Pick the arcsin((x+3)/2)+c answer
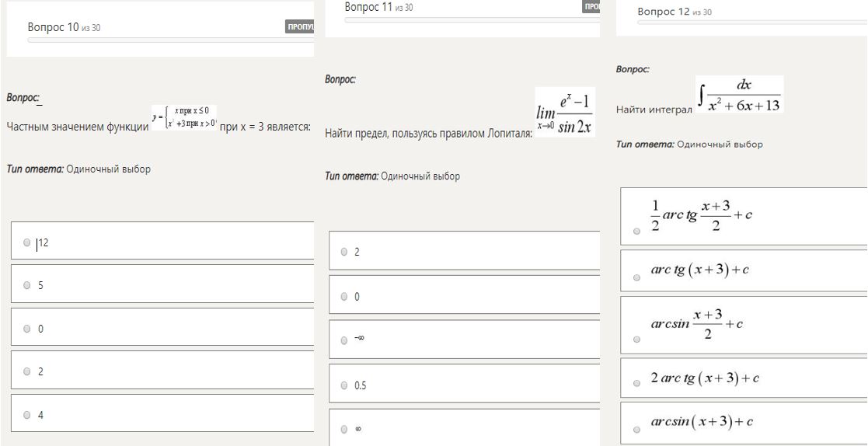This screenshot has height=446, width=868. point(637,339)
